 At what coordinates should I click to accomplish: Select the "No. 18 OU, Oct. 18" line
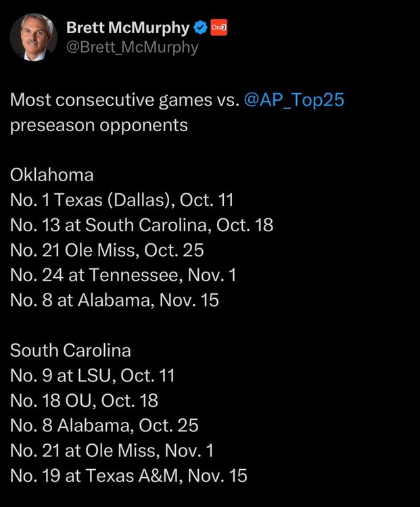85,400
